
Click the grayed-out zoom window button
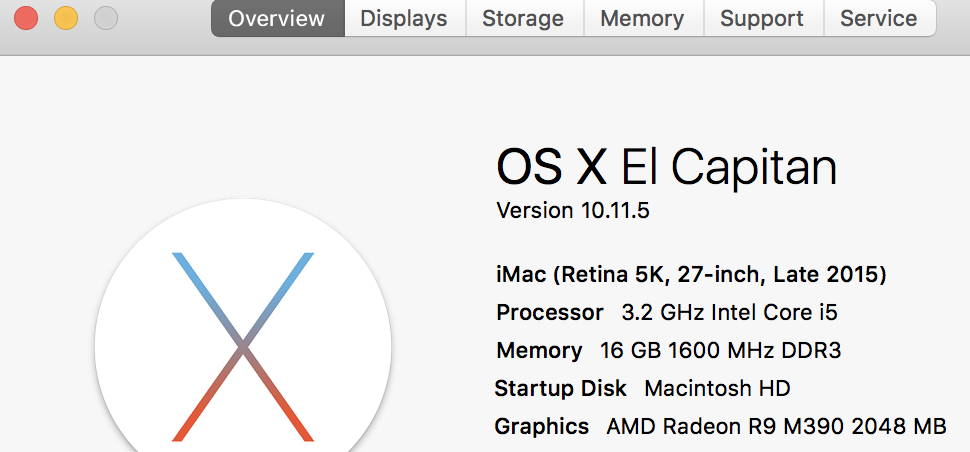[x=106, y=18]
